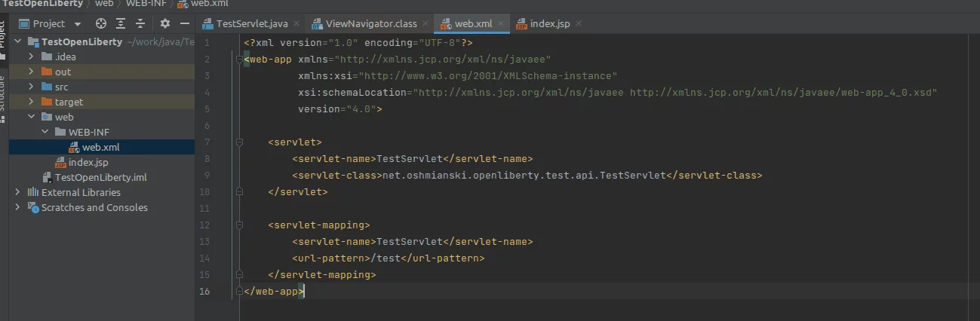Close the ViewNavigator.class tab
The height and width of the screenshot is (321, 980).
[x=425, y=23]
